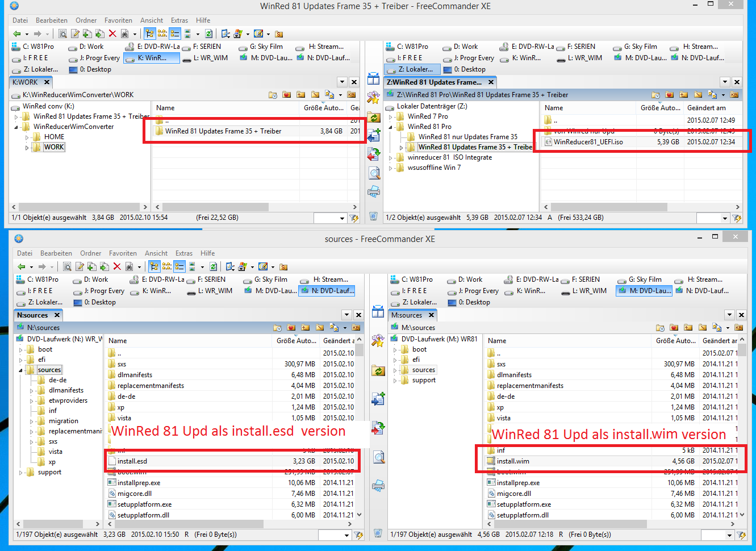Toggle the filter icon in the Z:WinRed pane status bar

[737, 218]
